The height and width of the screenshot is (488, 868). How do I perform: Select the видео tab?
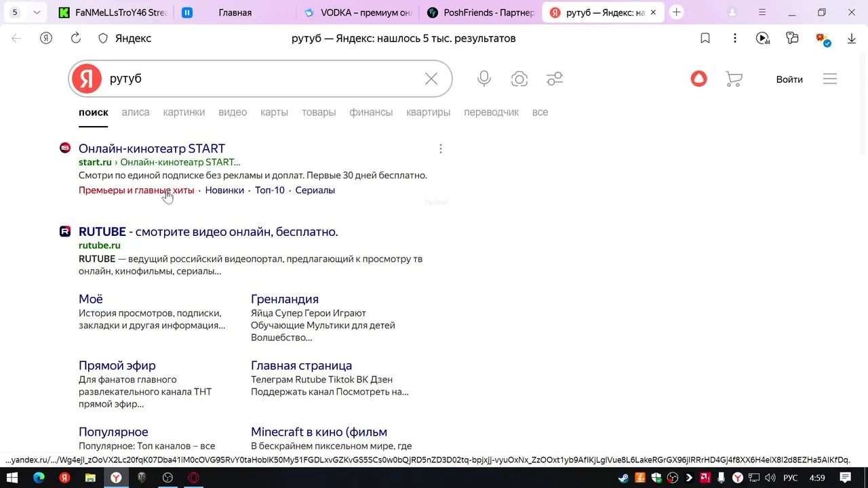[x=233, y=112]
